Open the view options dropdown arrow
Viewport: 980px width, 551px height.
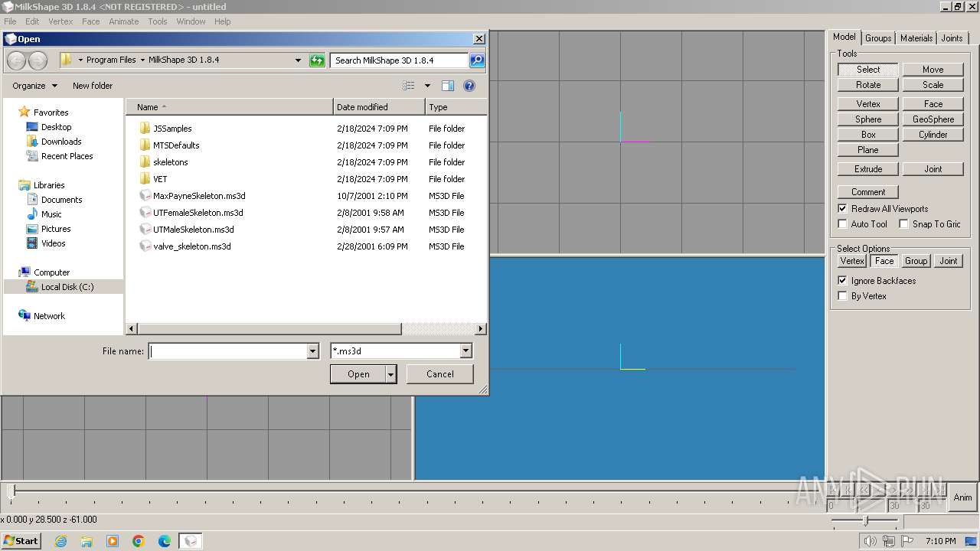[x=427, y=86]
